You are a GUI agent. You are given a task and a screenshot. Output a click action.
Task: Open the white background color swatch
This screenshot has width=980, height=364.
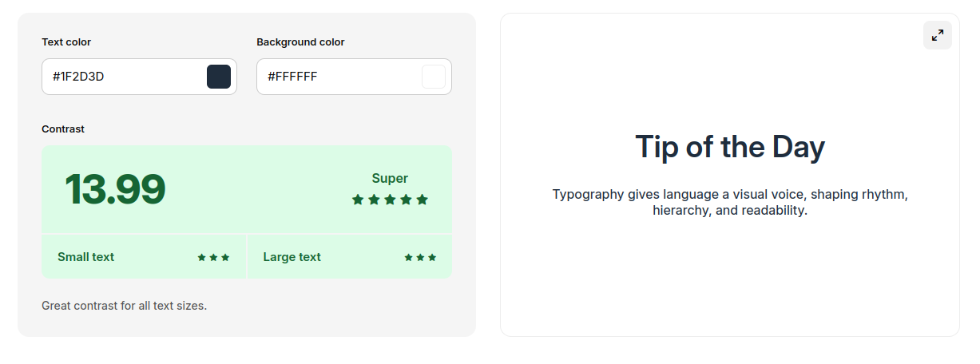click(x=434, y=77)
